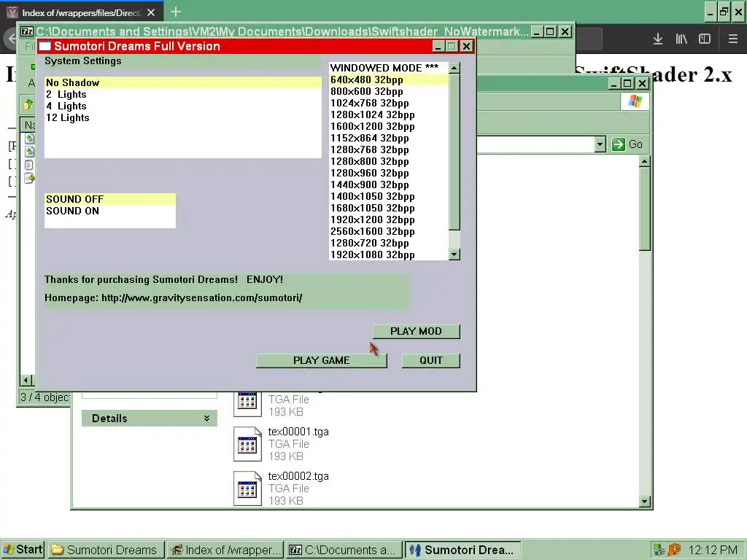Resolution list scroll up arrow

click(454, 68)
